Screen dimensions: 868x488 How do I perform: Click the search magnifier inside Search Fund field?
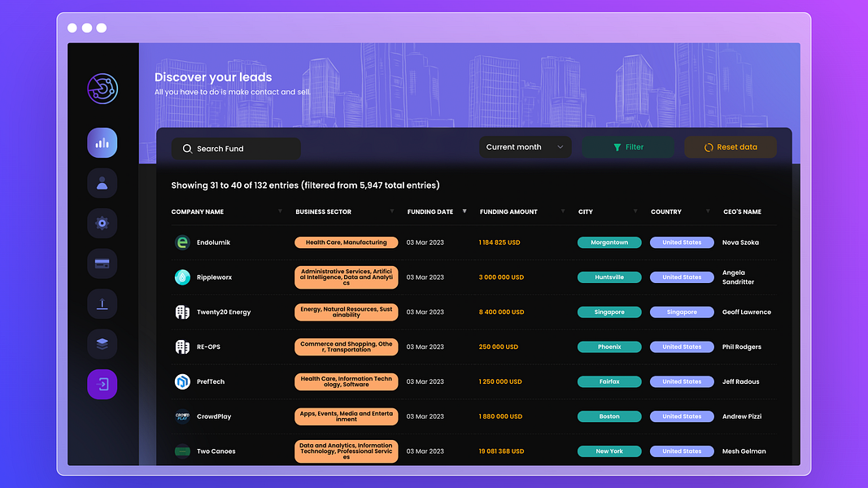pyautogui.click(x=187, y=149)
